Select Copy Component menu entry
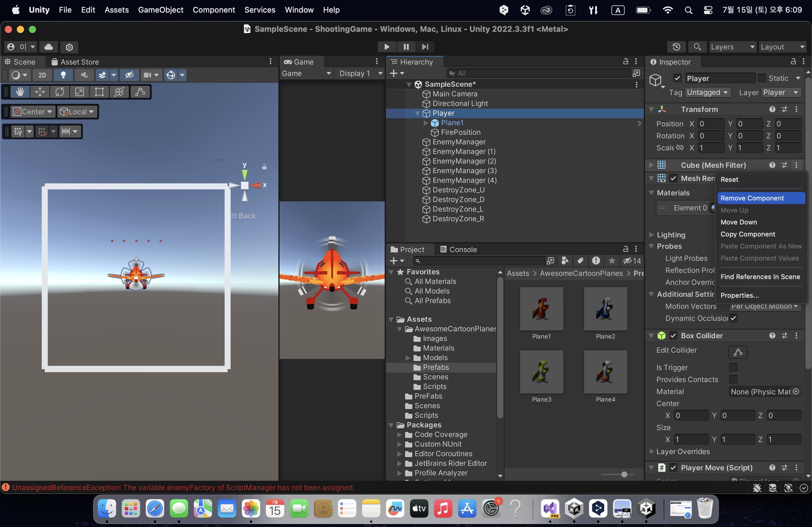The height and width of the screenshot is (527, 812). (747, 234)
